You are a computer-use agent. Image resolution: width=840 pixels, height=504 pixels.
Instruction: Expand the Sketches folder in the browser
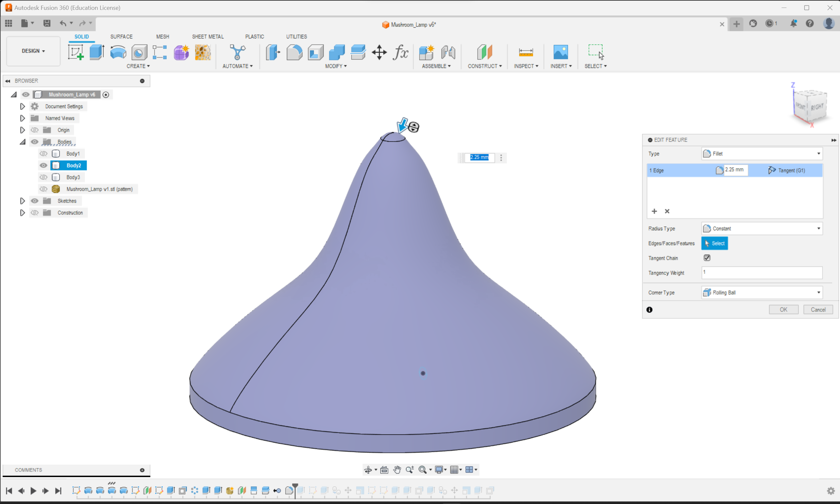pyautogui.click(x=22, y=201)
